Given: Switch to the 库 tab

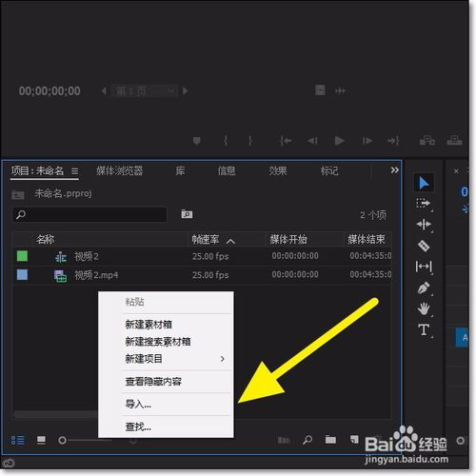Looking at the screenshot, I should (x=180, y=170).
